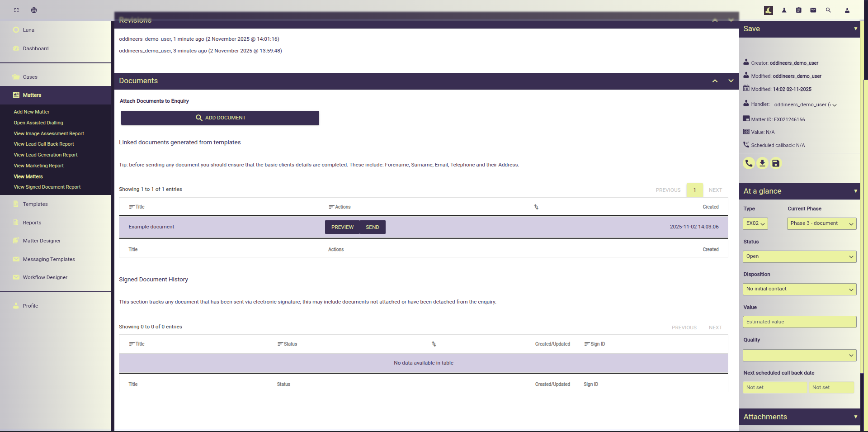Image resolution: width=868 pixels, height=432 pixels.
Task: Open the Disposition dropdown
Action: [x=799, y=289]
